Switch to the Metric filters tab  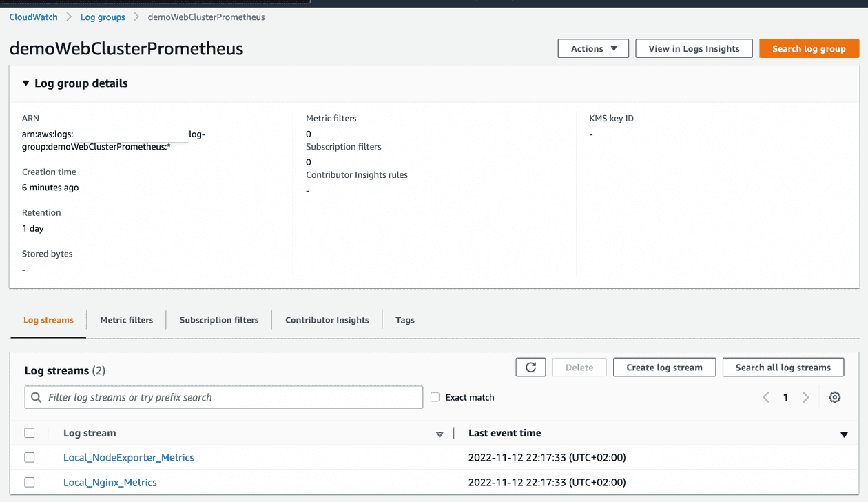[126, 320]
